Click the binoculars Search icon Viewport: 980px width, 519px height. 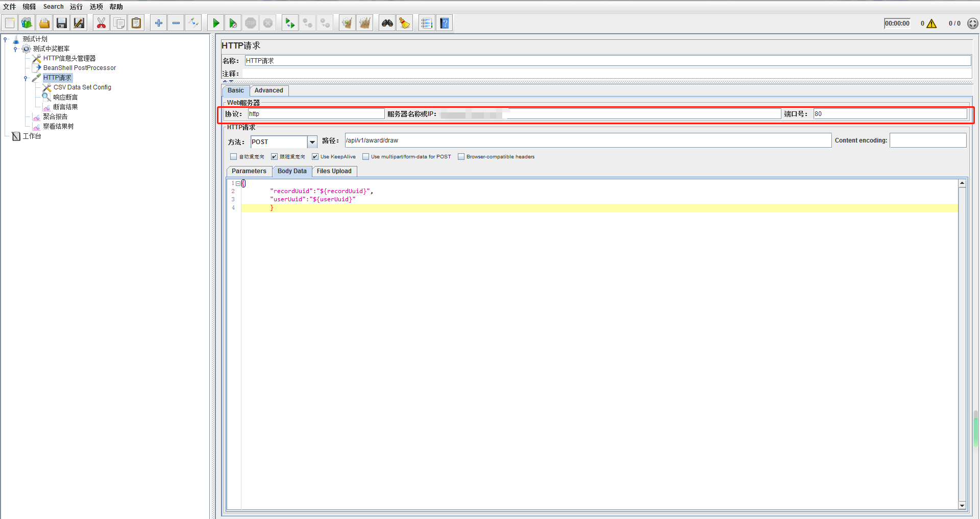tap(387, 23)
